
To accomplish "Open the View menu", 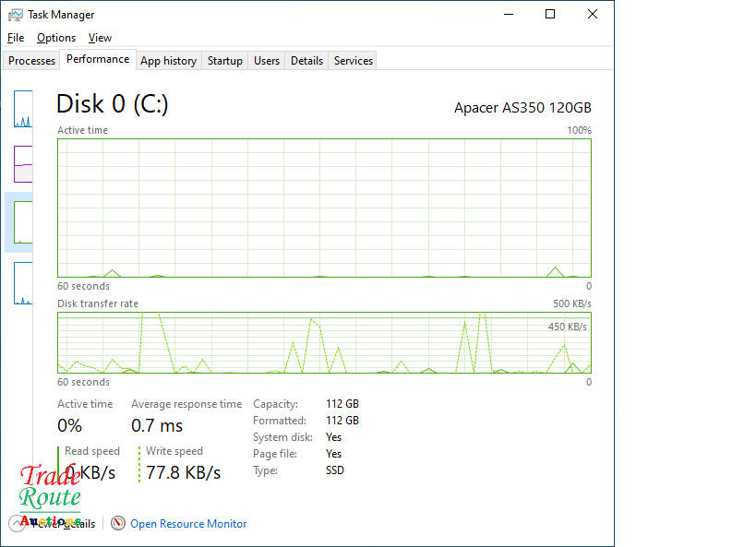I will 100,38.
